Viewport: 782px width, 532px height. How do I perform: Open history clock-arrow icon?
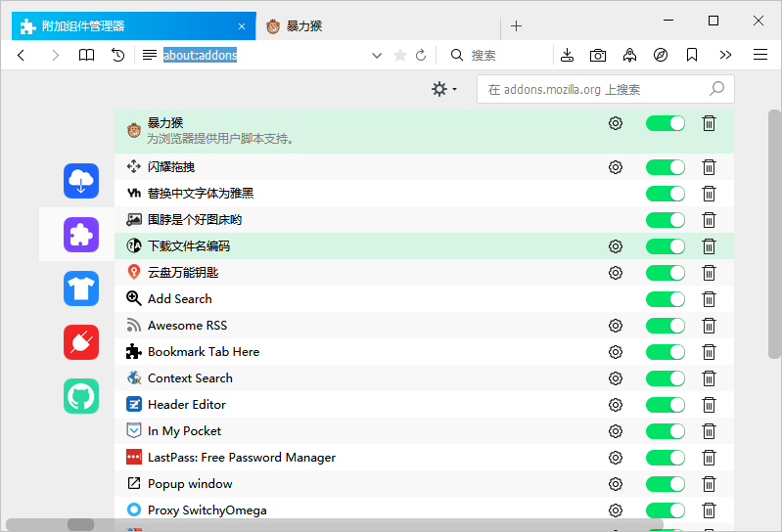coord(117,55)
